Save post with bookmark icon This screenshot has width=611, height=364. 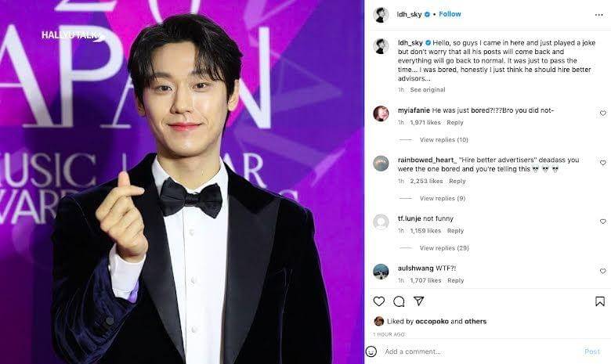tap(600, 301)
